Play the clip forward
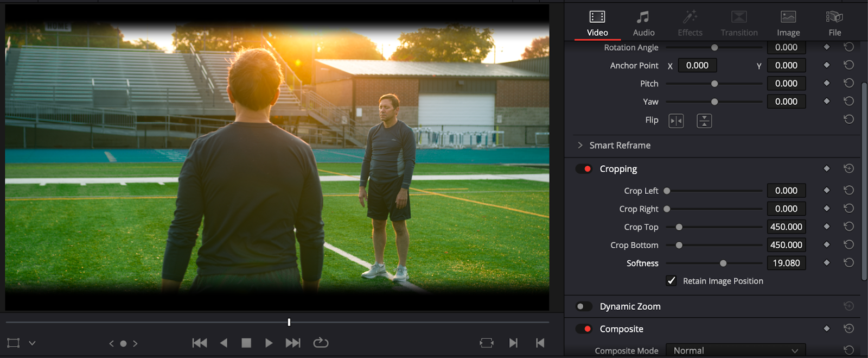This screenshot has width=868, height=358. (x=269, y=343)
